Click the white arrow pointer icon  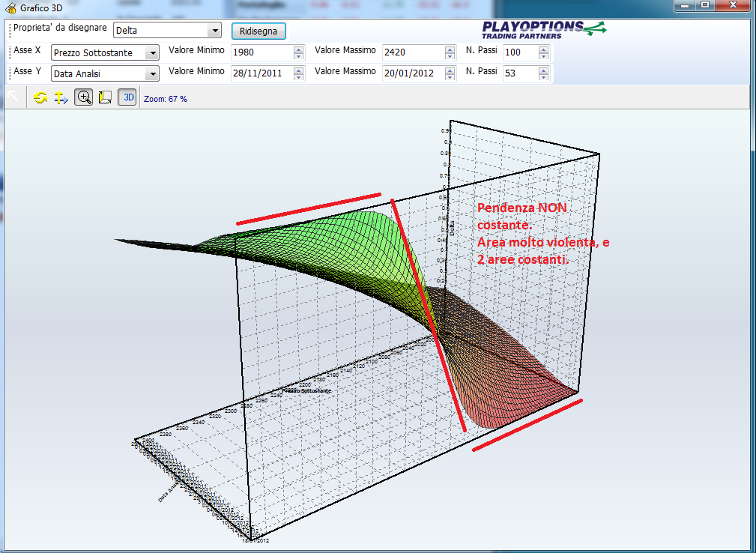tap(13, 96)
